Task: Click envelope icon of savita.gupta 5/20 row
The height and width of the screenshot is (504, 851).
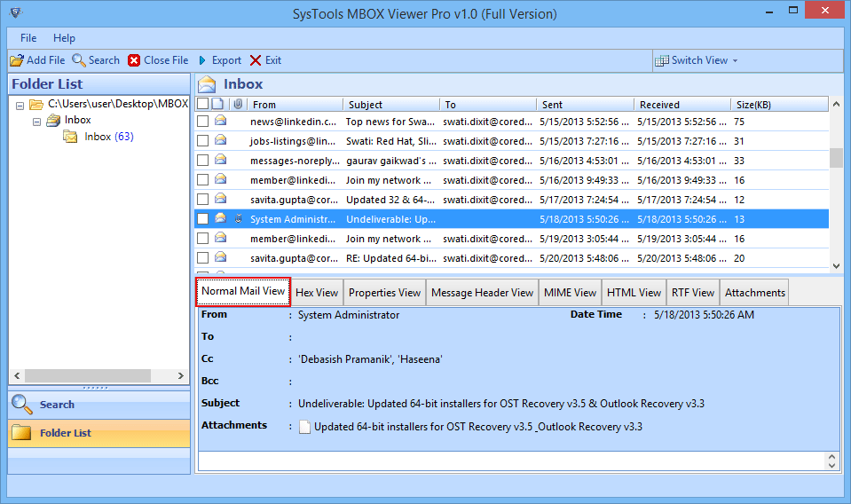Action: [x=220, y=257]
